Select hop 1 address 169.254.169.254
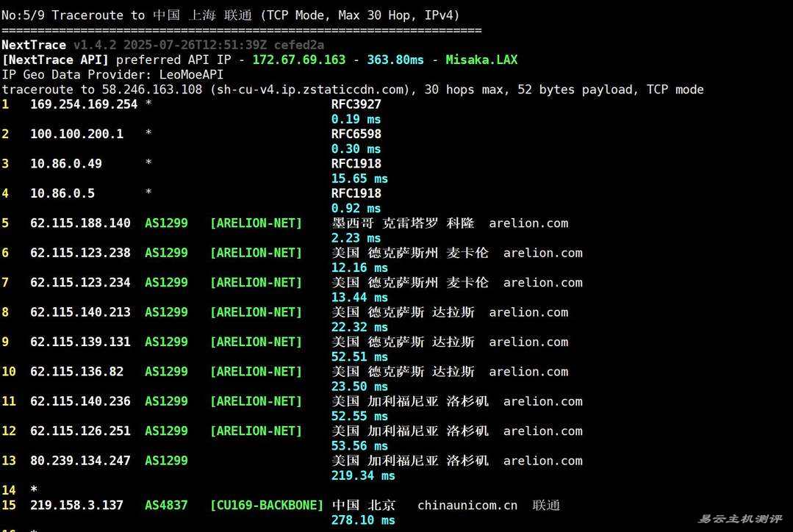Screen dimensions: 793x532 coord(84,104)
